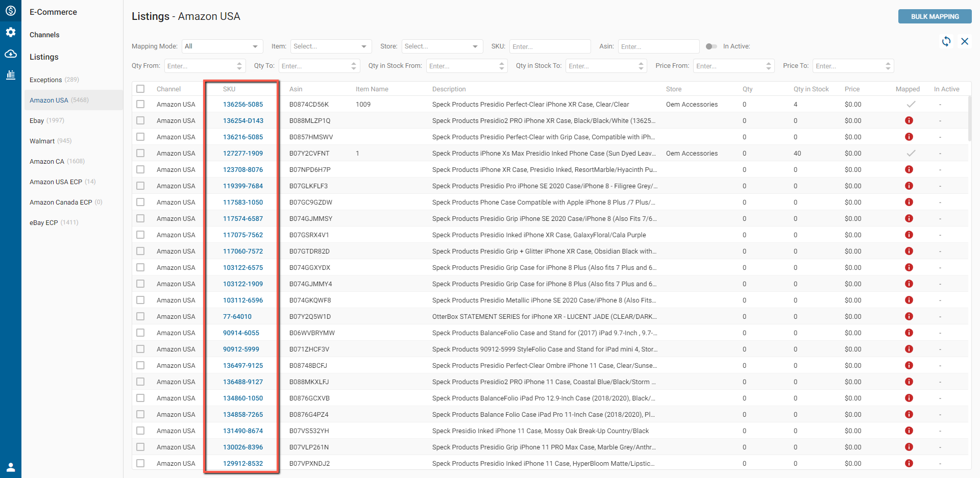Image resolution: width=980 pixels, height=478 pixels.
Task: Click the Price From stepper arrows
Action: tap(769, 66)
